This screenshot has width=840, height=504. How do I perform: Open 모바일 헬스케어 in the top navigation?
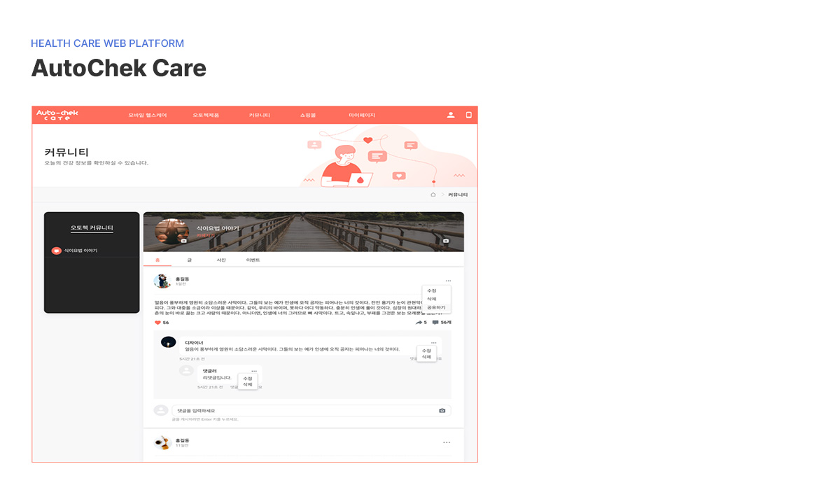pos(148,115)
